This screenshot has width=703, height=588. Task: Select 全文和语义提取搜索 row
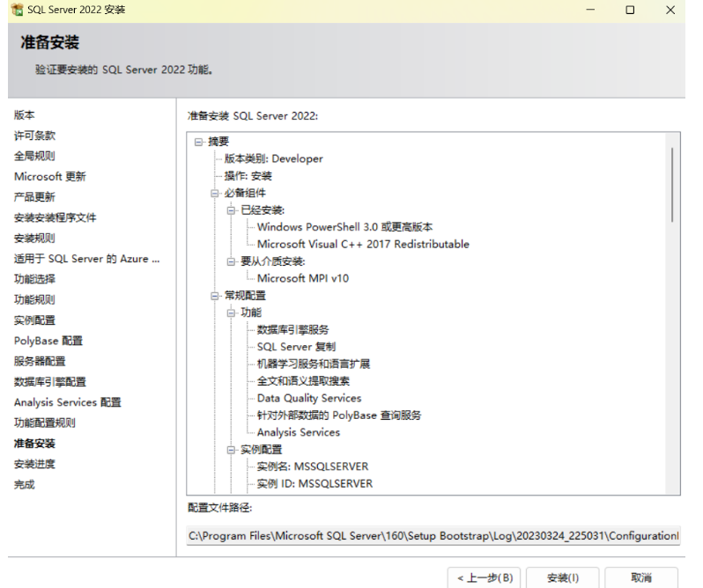point(303,381)
